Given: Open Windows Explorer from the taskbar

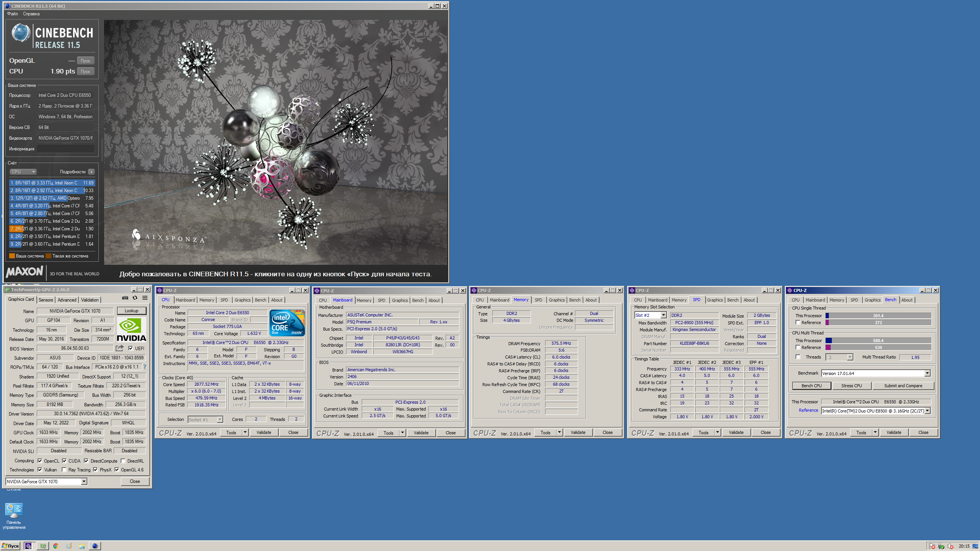Looking at the screenshot, I should pos(82,546).
